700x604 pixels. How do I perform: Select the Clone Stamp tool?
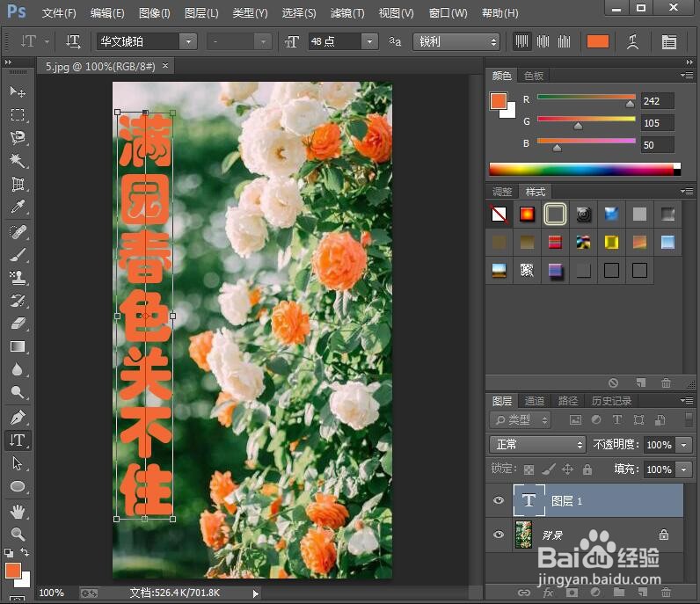[x=18, y=278]
